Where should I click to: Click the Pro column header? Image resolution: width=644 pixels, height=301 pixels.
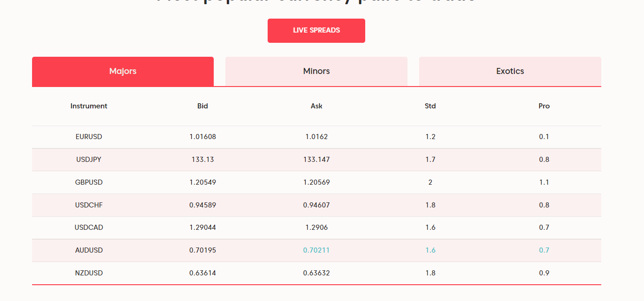544,106
